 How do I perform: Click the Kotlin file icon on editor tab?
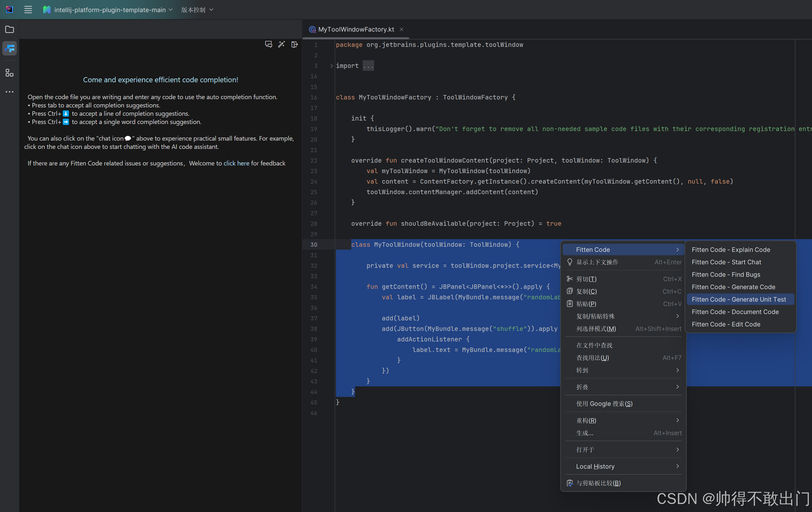pyautogui.click(x=312, y=29)
